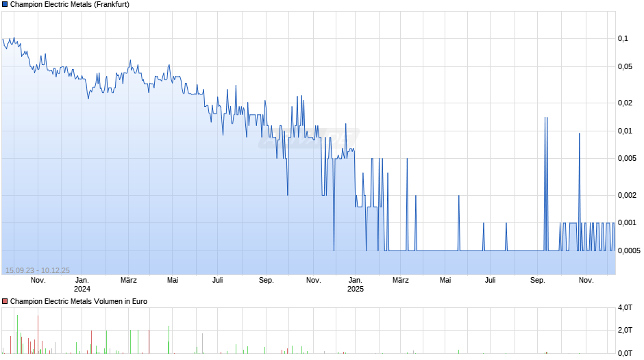Click the 4,0T volume axis label
The image size is (644, 360).
pyautogui.click(x=625, y=307)
